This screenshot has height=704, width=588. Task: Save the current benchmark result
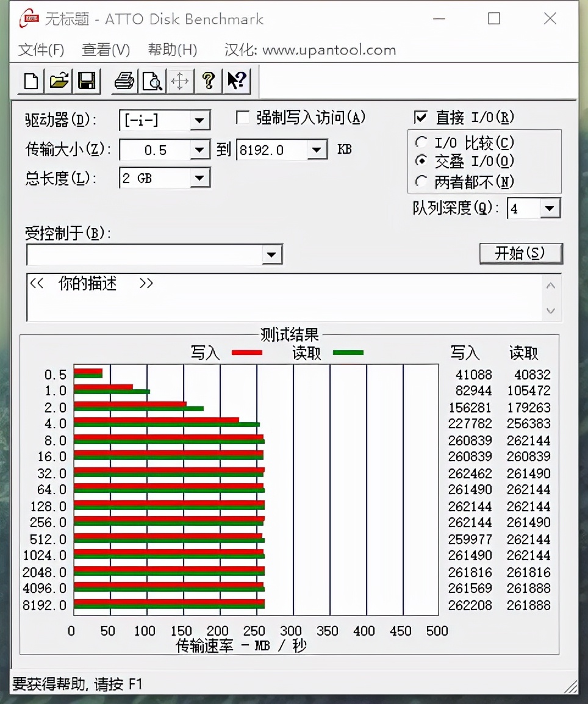[x=87, y=81]
